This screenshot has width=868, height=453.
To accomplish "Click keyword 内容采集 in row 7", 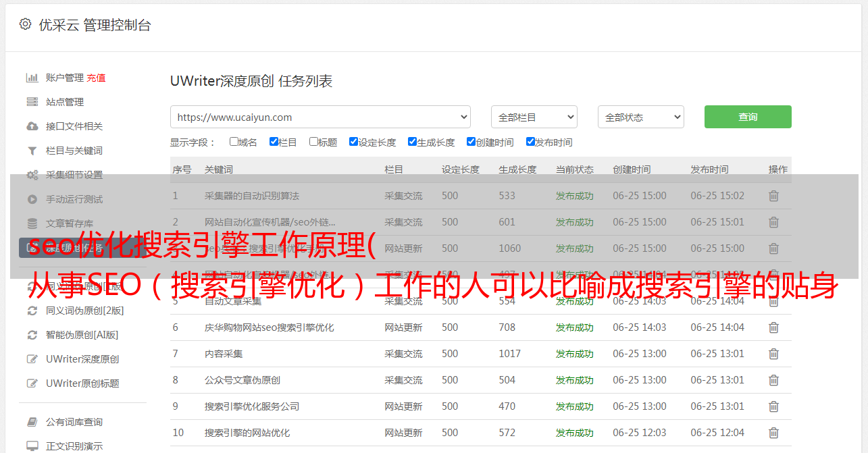I will tap(224, 354).
